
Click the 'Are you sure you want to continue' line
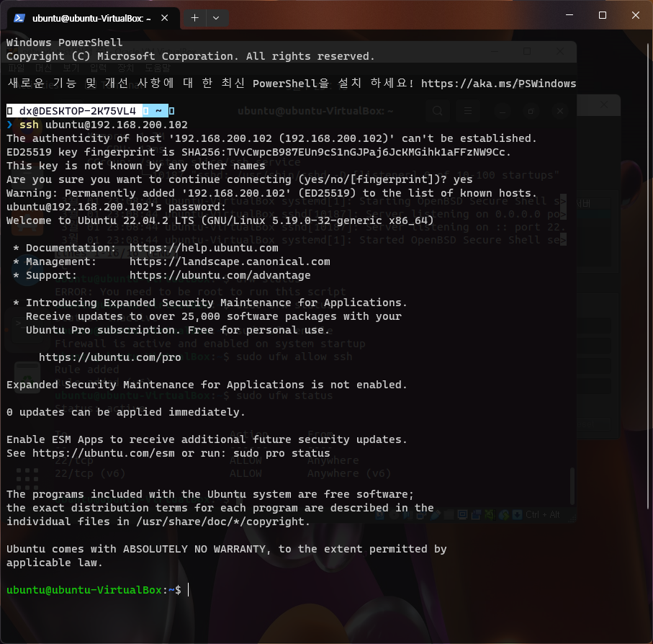[240, 179]
